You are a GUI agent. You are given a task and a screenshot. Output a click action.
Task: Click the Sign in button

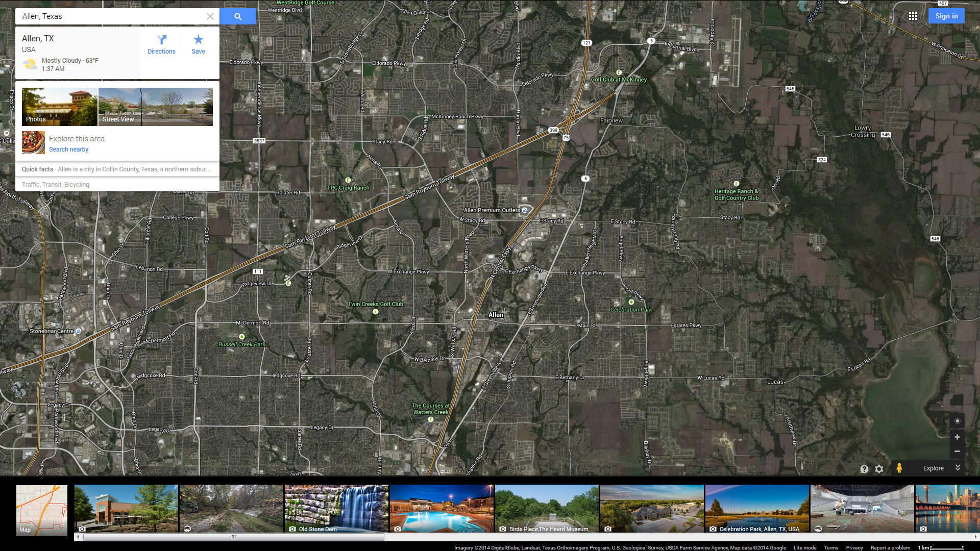946,16
